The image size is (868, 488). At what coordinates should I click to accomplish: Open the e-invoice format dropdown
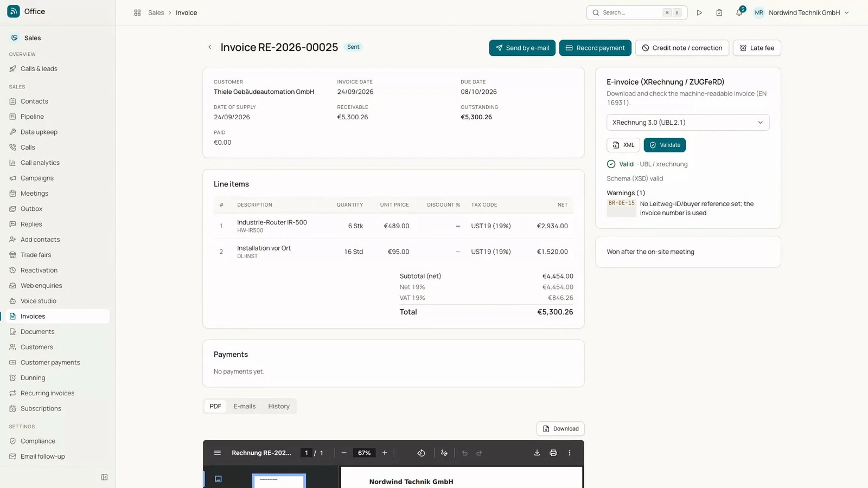688,123
